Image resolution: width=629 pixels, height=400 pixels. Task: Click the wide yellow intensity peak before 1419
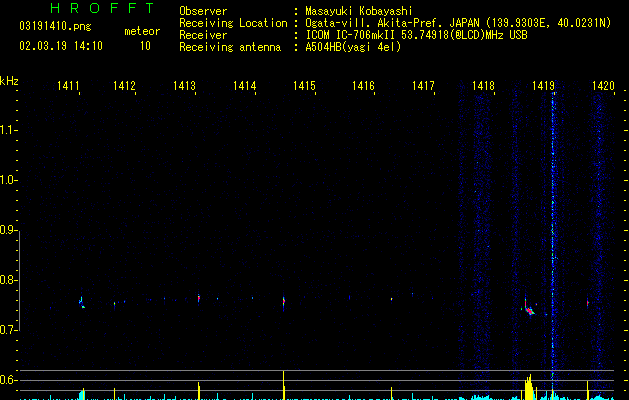pos(529,388)
